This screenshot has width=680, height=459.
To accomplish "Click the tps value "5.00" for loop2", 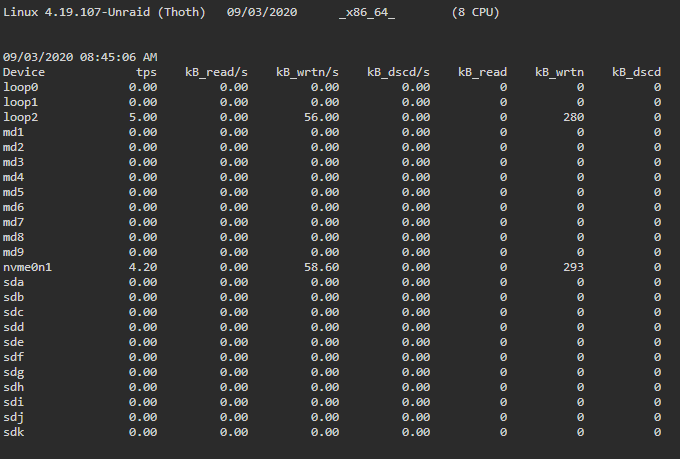I will [143, 117].
